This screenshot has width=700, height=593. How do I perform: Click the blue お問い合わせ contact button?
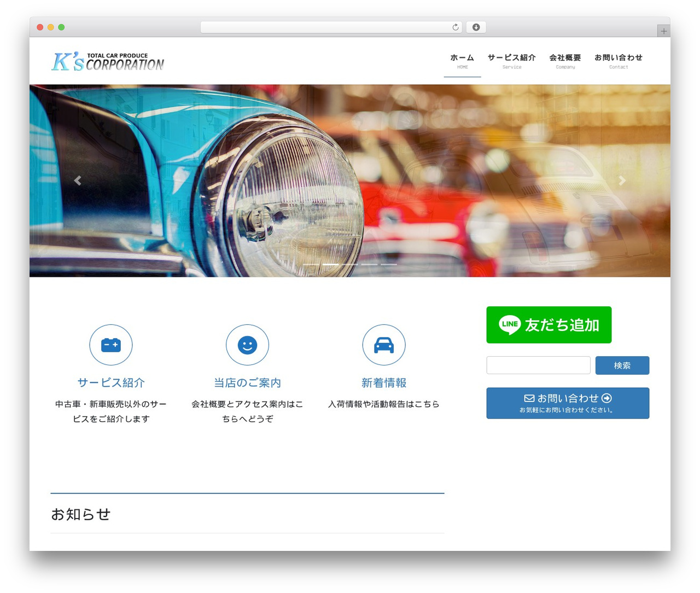568,403
